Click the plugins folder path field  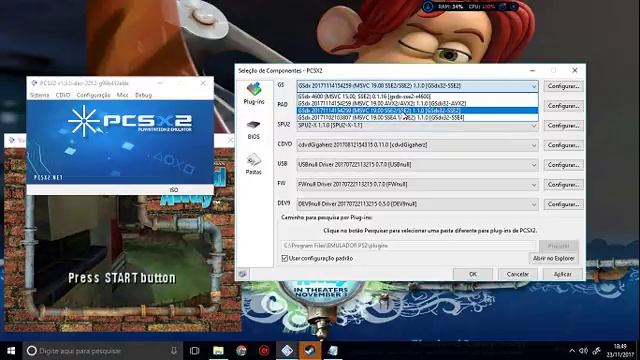click(408, 246)
